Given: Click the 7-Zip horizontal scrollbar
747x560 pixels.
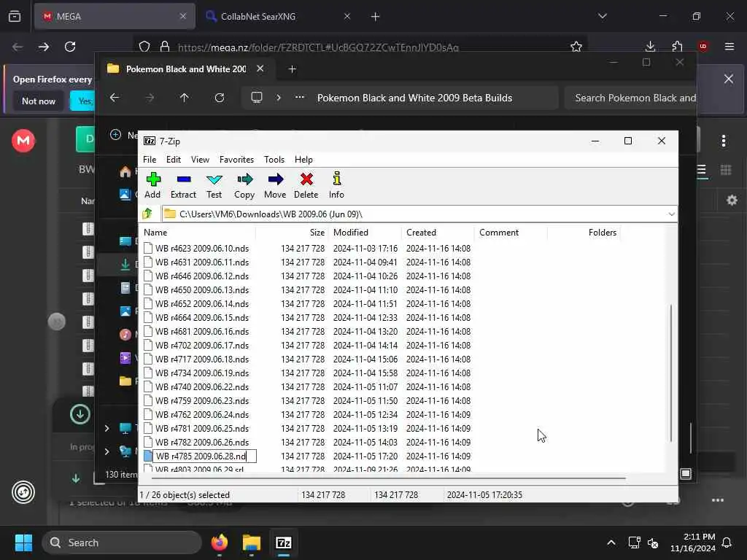Looking at the screenshot, I should 388,478.
